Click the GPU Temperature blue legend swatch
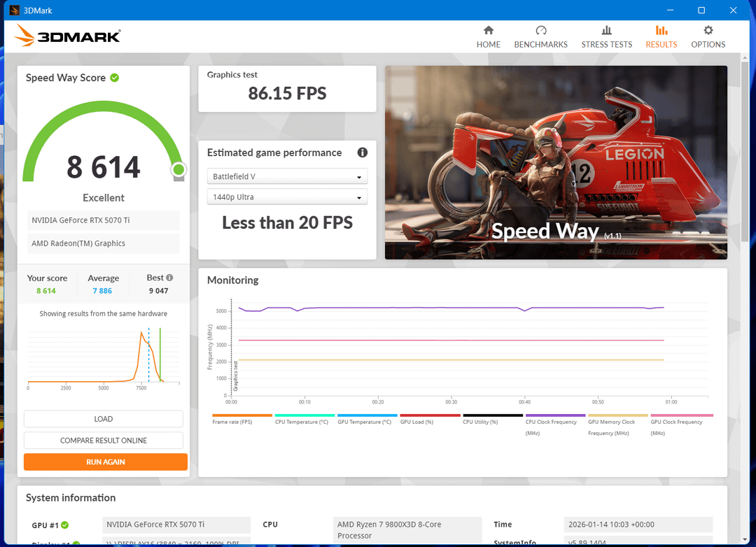756x547 pixels. (367, 415)
